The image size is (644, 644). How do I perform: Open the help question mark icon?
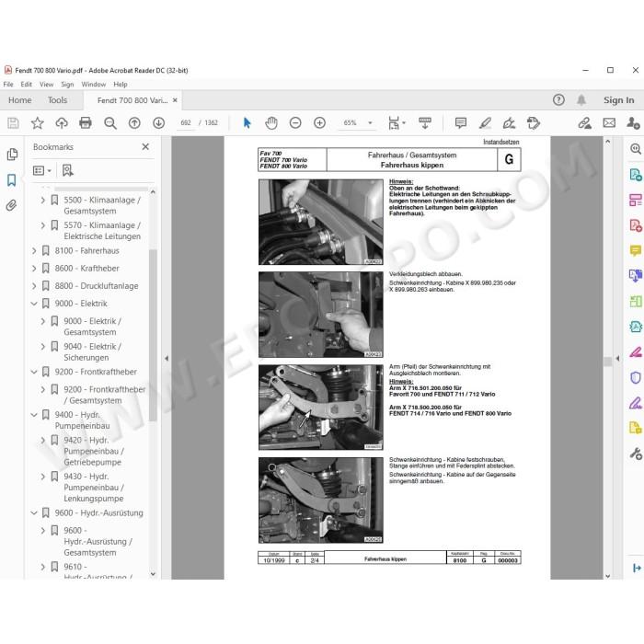558,99
